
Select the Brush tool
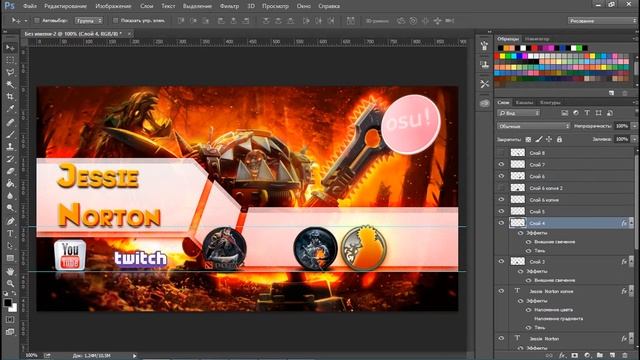[x=10, y=134]
